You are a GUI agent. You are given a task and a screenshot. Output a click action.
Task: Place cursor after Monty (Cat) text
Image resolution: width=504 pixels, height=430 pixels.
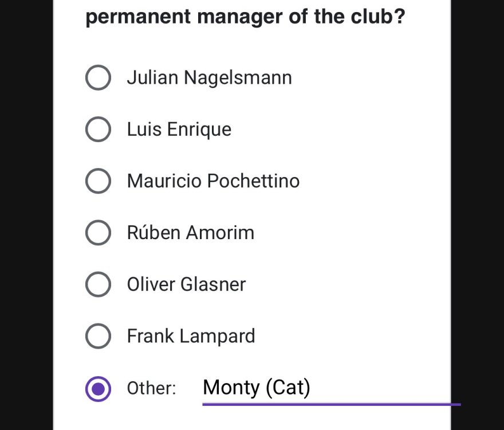[x=312, y=388]
